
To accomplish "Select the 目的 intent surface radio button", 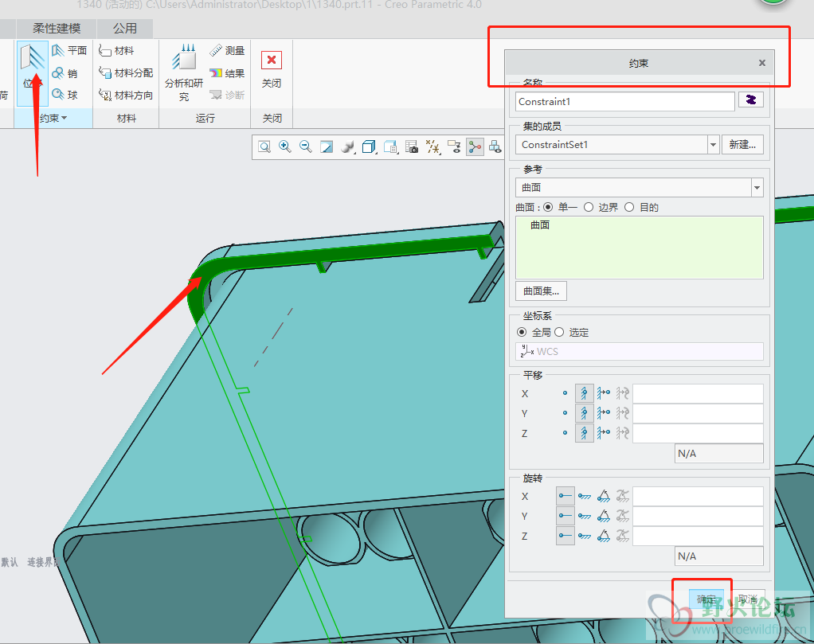I will 629,207.
